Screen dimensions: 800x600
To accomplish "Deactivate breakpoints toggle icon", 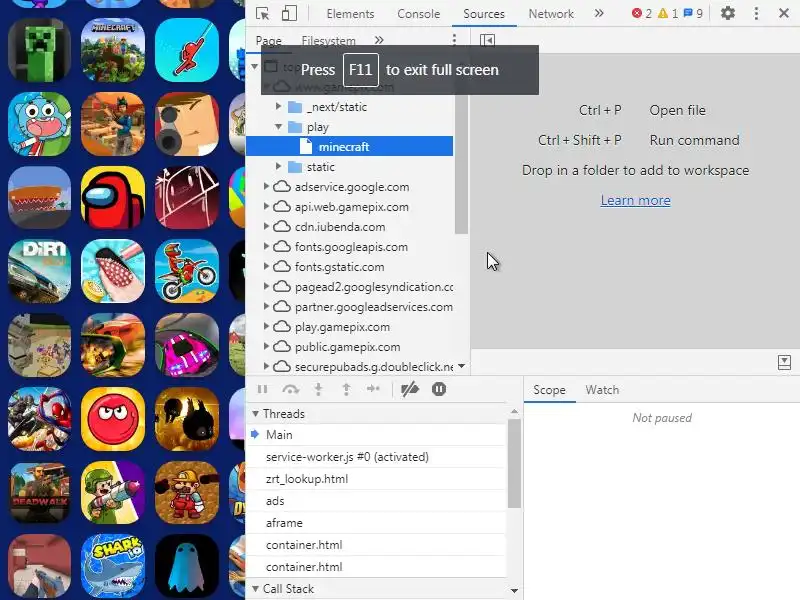I will point(410,389).
